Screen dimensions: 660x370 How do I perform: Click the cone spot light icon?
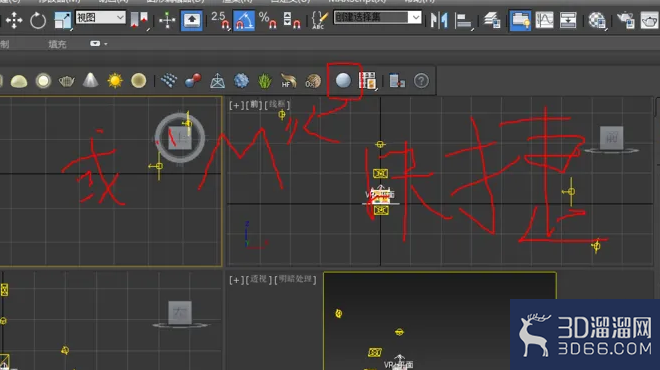90,80
